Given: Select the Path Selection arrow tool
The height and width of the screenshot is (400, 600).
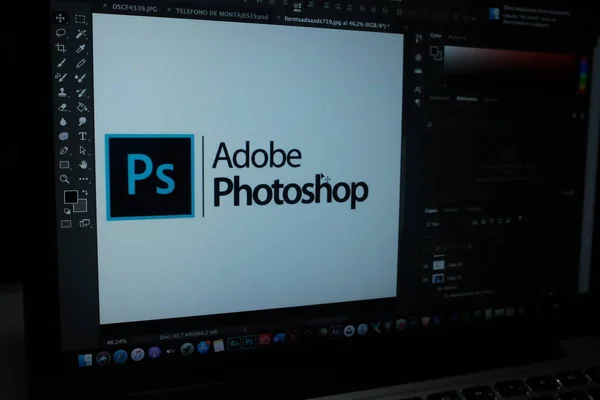Looking at the screenshot, I should click(x=83, y=150).
